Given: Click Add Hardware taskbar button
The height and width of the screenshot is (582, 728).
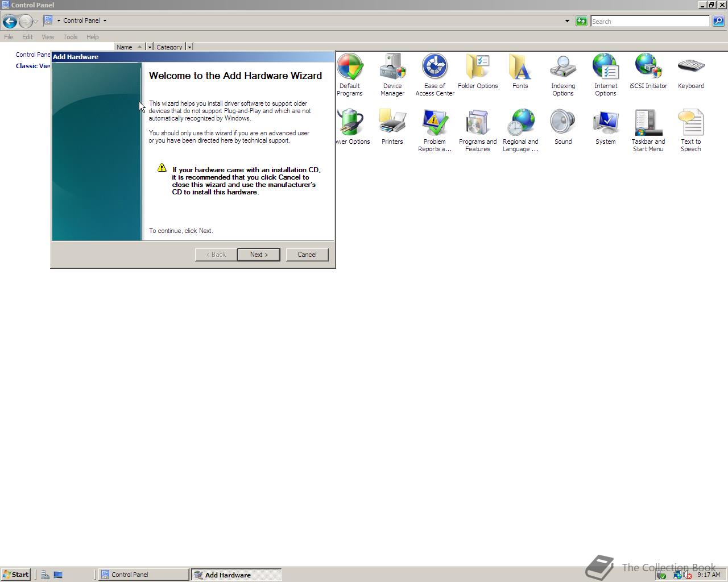Looking at the screenshot, I should coord(236,575).
